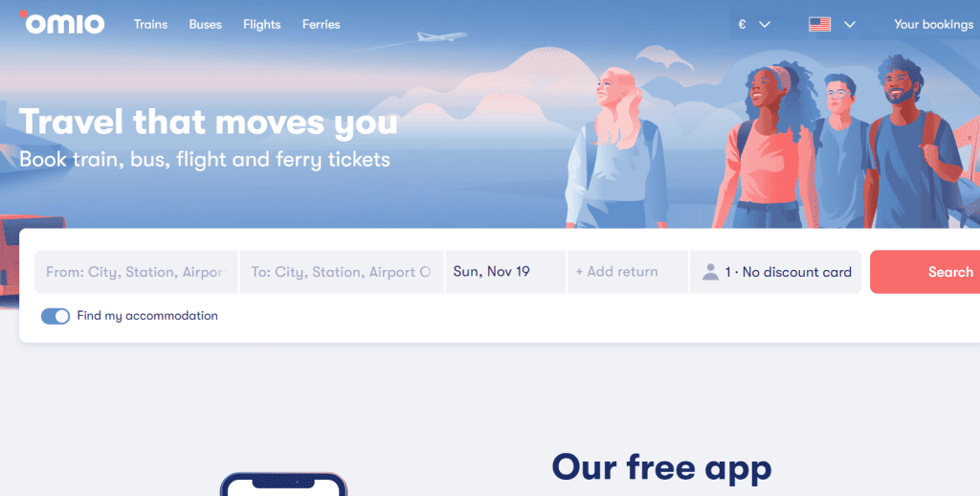The height and width of the screenshot is (496, 980).
Task: Open the Trains menu item
Action: [150, 24]
